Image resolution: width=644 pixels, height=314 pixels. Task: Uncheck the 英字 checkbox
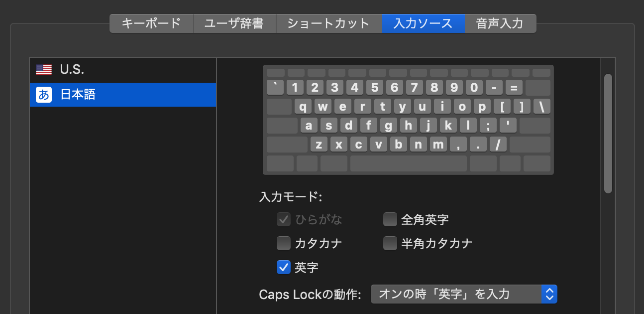point(284,267)
